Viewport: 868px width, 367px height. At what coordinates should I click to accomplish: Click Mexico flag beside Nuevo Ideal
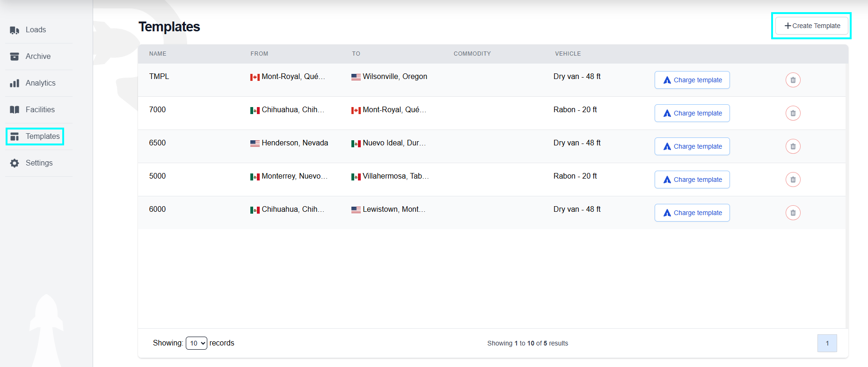tap(356, 144)
